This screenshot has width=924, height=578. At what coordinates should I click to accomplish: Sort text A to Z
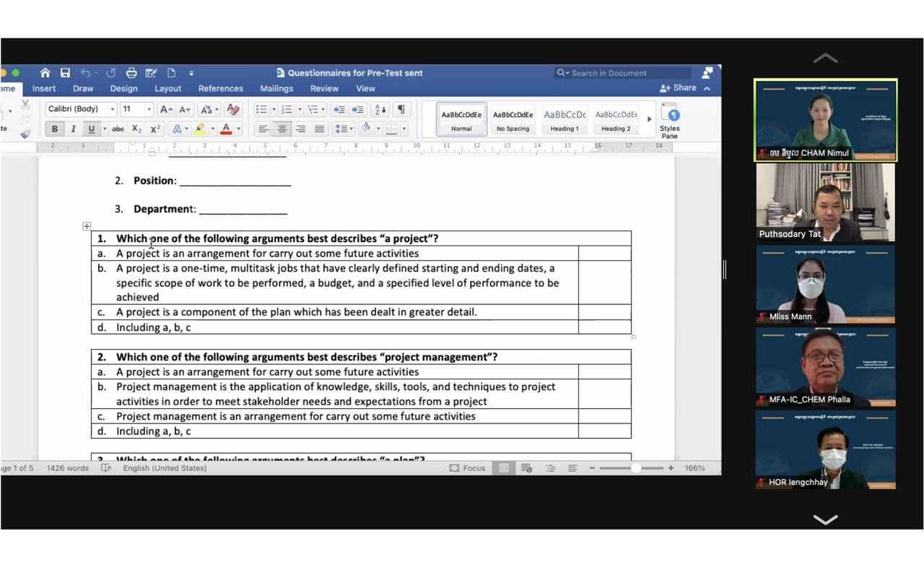coord(380,110)
